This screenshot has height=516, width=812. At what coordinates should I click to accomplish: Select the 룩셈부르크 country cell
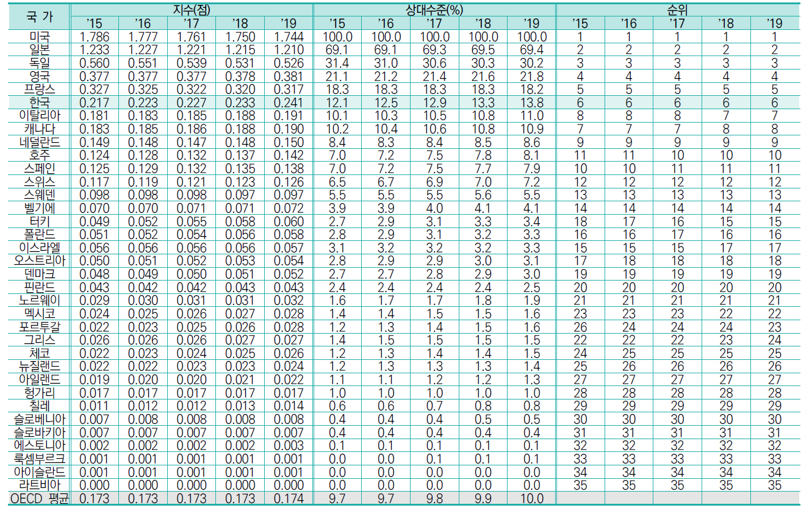pos(39,459)
